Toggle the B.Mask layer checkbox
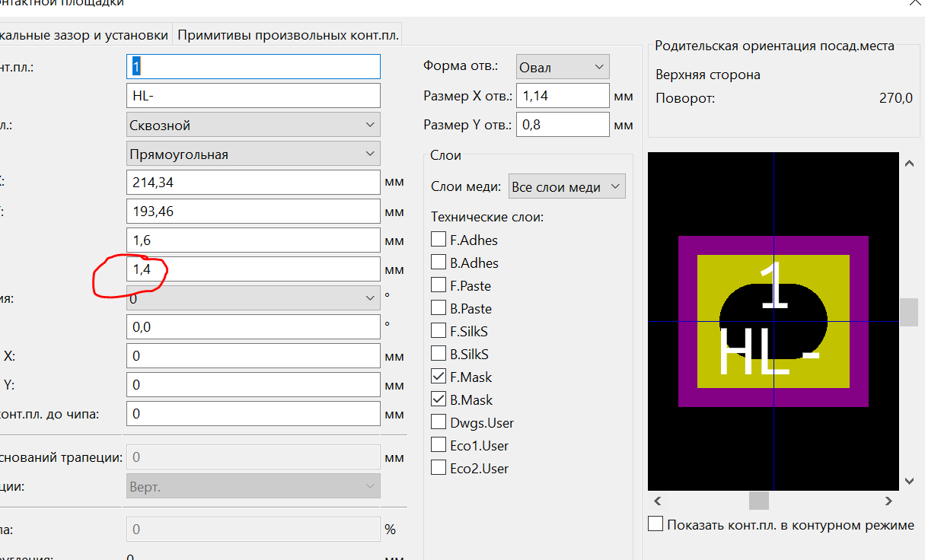This screenshot has height=560, width=925. coord(439,399)
